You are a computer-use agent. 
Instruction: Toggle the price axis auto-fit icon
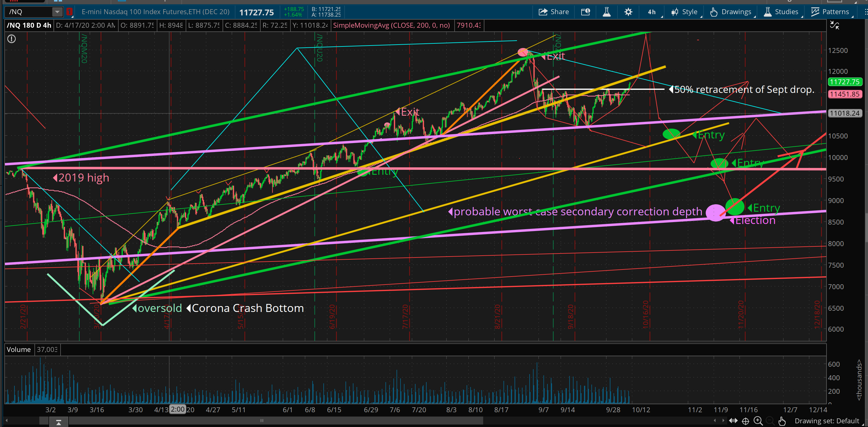834,25
